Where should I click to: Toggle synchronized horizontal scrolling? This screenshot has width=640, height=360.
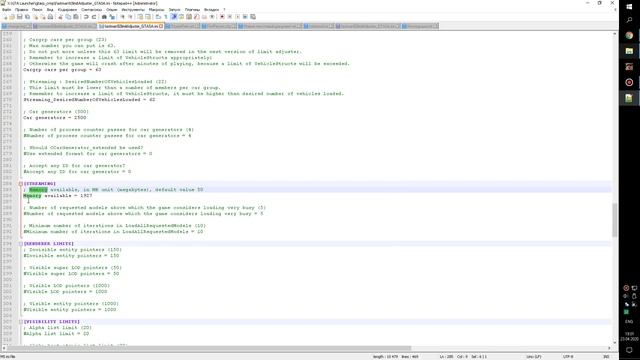[x=148, y=17]
